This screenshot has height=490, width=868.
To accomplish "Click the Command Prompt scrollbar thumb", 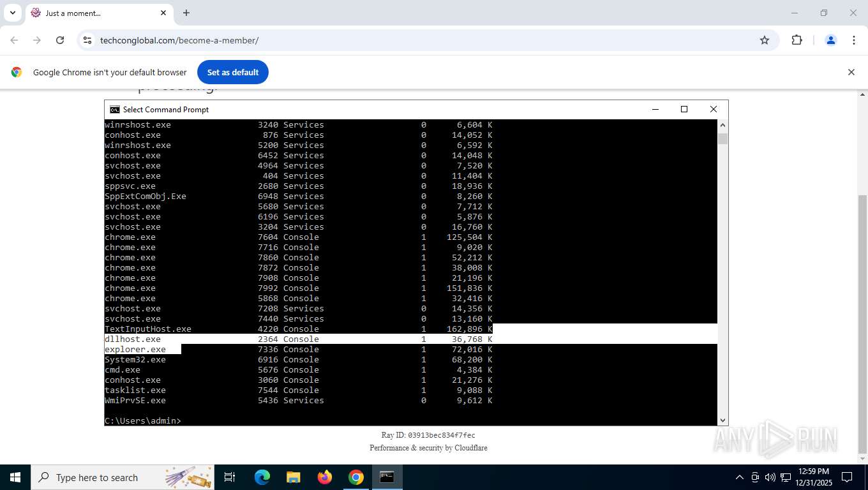I will click(x=722, y=139).
